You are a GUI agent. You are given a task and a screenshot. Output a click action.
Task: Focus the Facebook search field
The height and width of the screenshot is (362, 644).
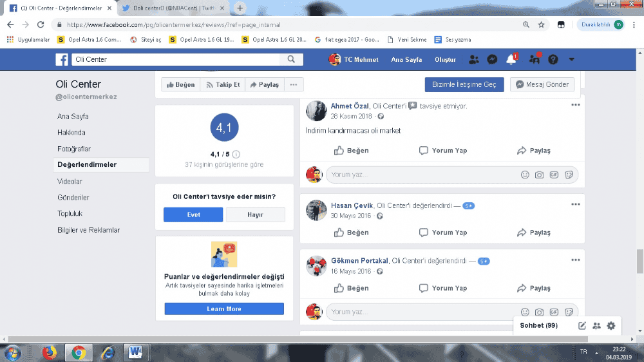[x=176, y=59]
